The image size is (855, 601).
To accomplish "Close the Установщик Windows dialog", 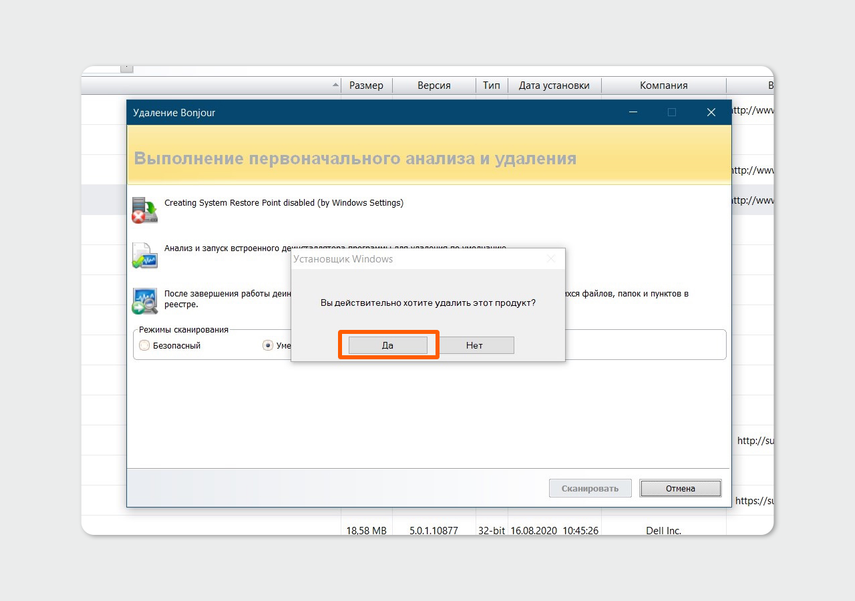I will pyautogui.click(x=550, y=259).
